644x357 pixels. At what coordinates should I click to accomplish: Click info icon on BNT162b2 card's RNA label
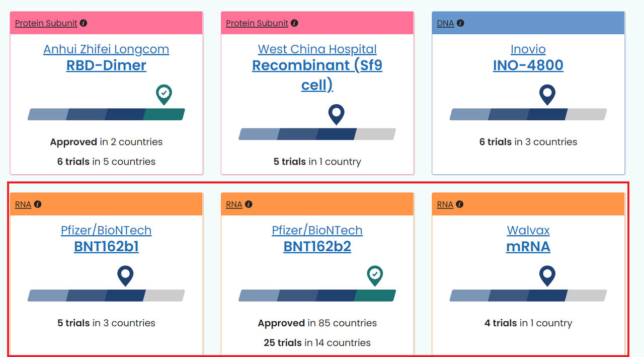pos(249,204)
